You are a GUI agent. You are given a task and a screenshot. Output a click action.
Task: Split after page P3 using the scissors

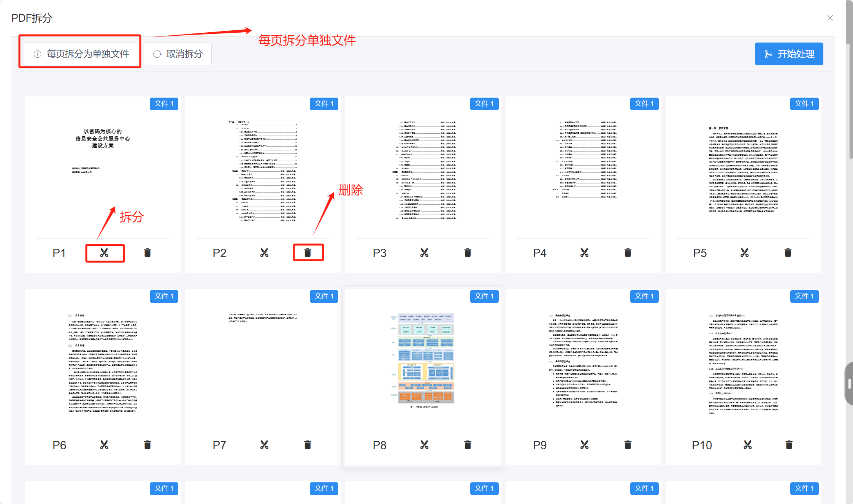pyautogui.click(x=424, y=253)
